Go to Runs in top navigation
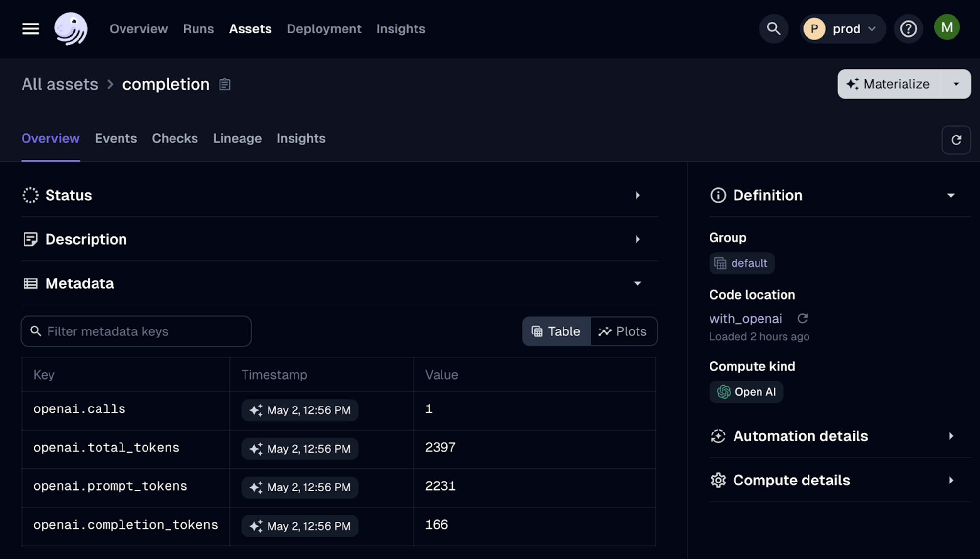Image resolution: width=980 pixels, height=559 pixels. tap(198, 29)
